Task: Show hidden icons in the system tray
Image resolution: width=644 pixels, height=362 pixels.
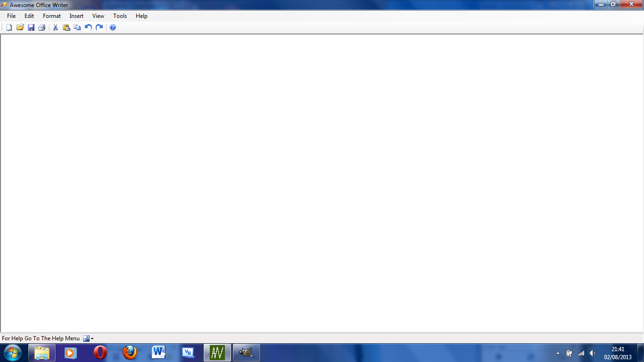Action: [x=557, y=352]
